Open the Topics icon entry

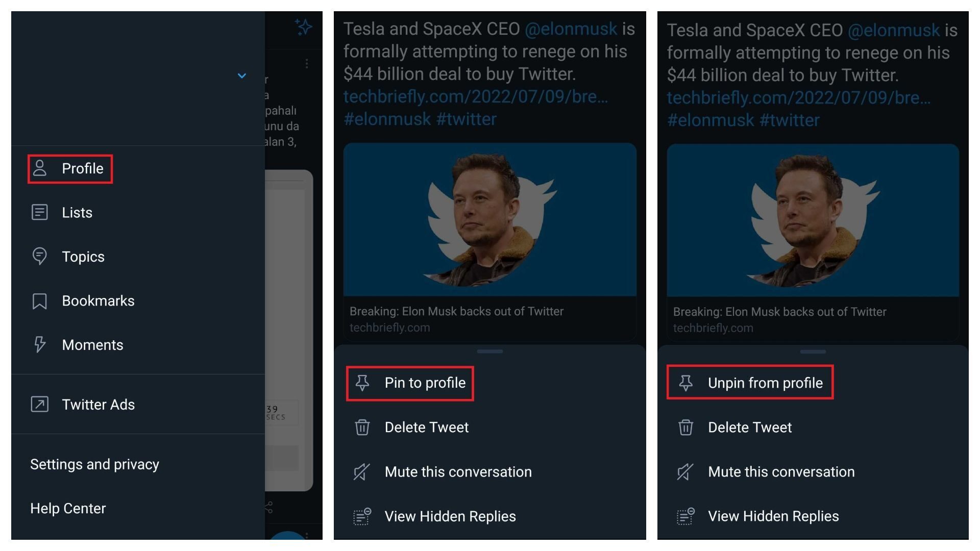point(39,256)
